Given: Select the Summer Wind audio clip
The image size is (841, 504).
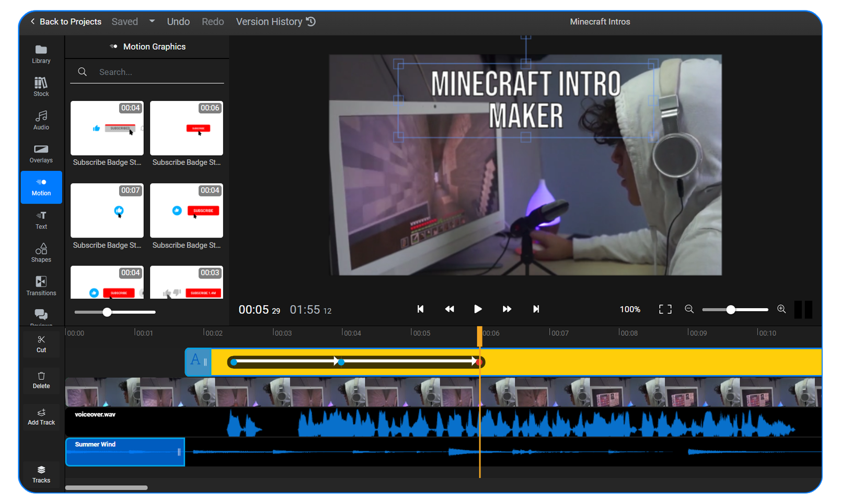Looking at the screenshot, I should tap(124, 451).
